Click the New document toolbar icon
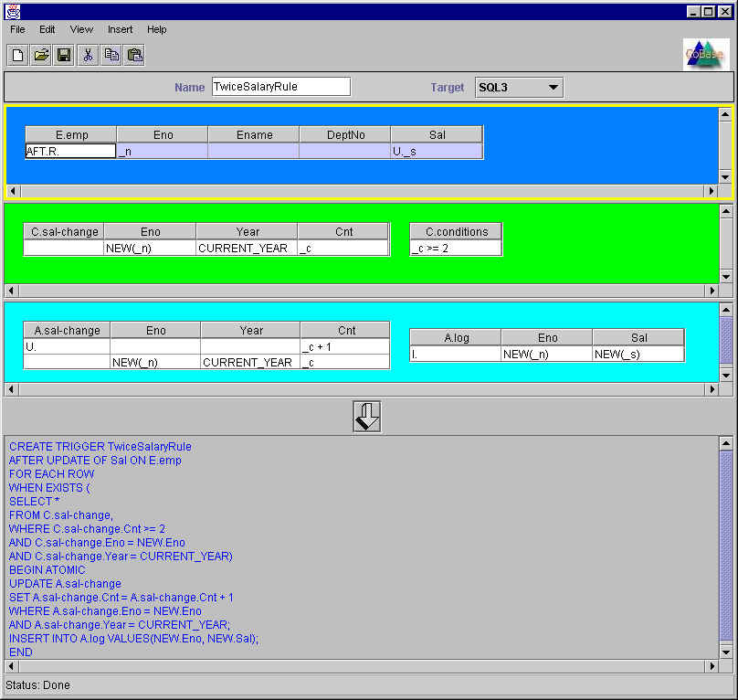 (x=18, y=56)
